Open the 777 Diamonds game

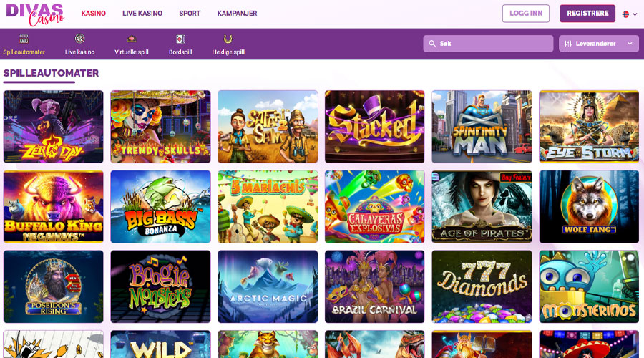pyautogui.click(x=482, y=286)
